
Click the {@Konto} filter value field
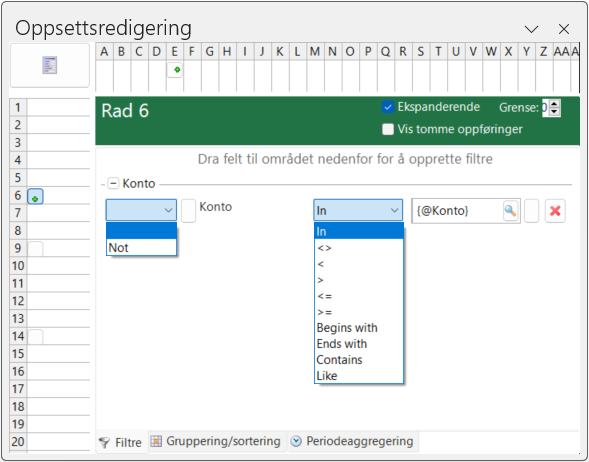457,211
